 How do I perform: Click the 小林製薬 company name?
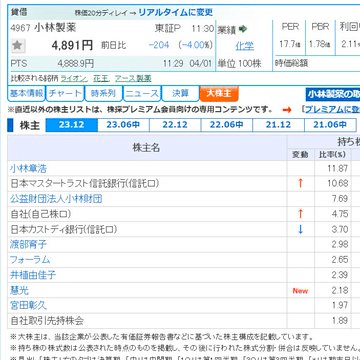(55, 28)
